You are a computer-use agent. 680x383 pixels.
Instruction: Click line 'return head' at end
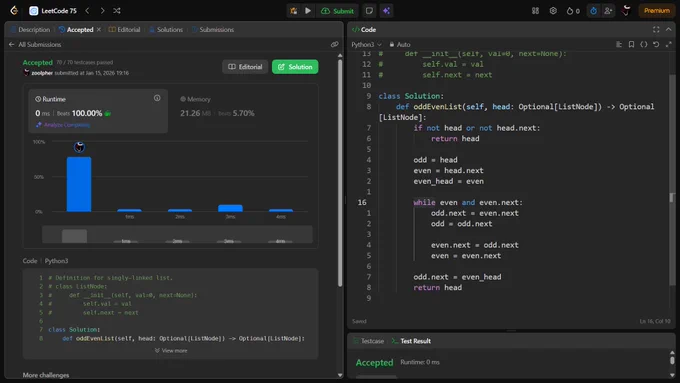438,288
